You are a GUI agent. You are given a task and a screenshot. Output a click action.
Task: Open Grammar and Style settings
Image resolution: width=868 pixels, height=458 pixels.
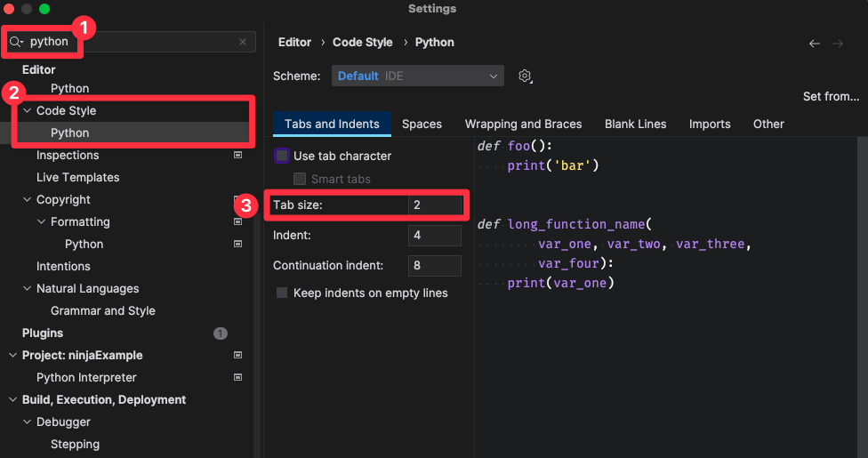point(103,310)
